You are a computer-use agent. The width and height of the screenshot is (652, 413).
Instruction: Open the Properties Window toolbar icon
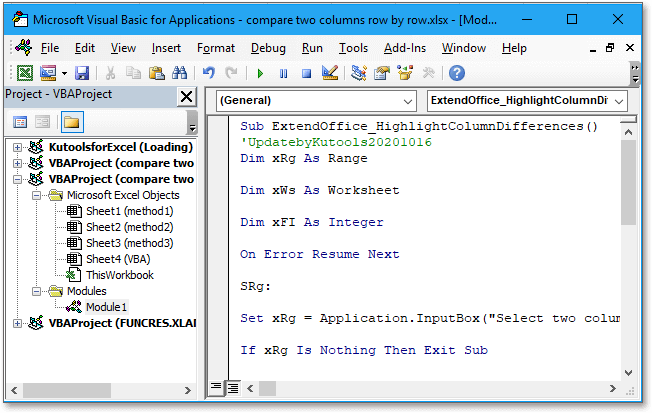pyautogui.click(x=382, y=73)
